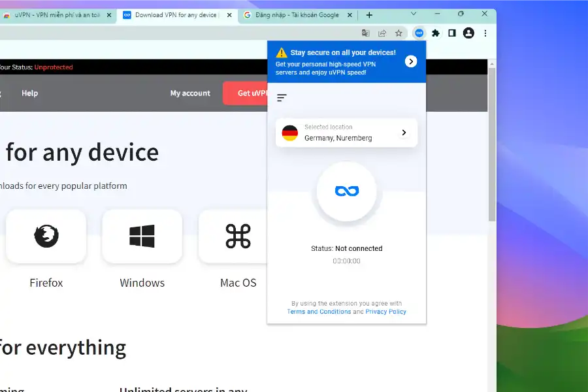Image resolution: width=588 pixels, height=392 pixels.
Task: Click the share icon in the address bar
Action: coord(381,32)
